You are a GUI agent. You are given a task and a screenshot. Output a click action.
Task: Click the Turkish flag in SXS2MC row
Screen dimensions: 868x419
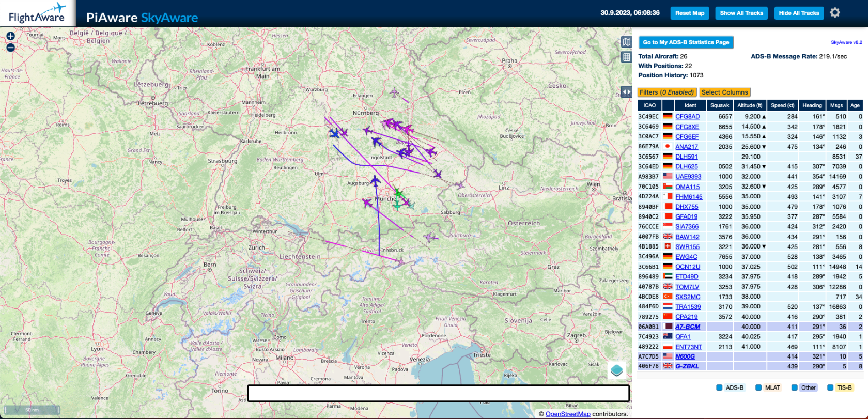point(668,297)
